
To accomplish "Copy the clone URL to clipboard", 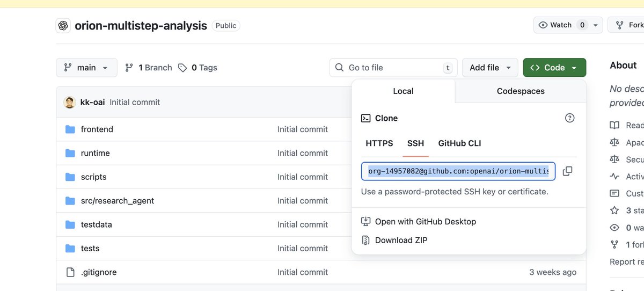I will coord(567,171).
